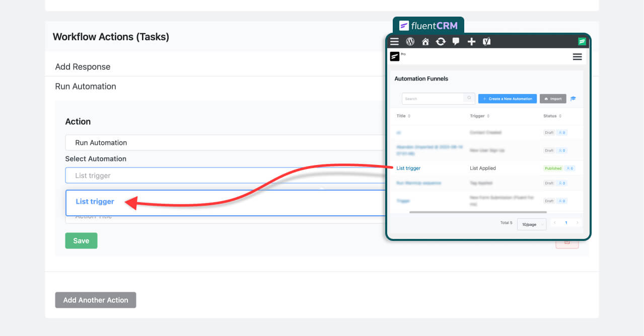Click the home icon in admin bar
The image size is (644, 336).
pyautogui.click(x=425, y=41)
